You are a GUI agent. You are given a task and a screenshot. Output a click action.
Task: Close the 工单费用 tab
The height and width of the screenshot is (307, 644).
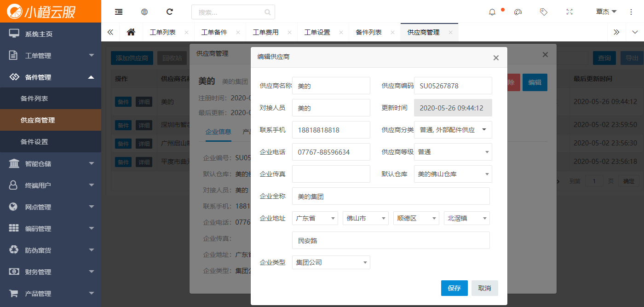289,32
